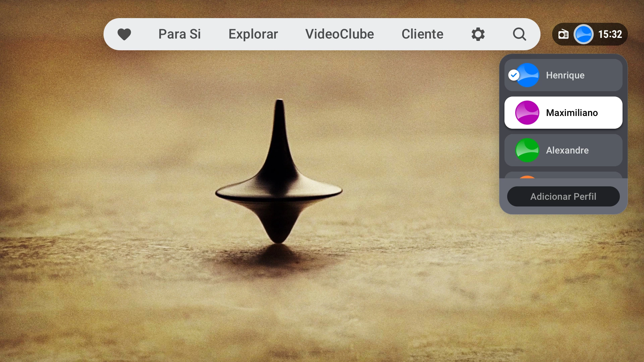644x362 pixels.
Task: Select the Henrique profile name
Action: 565,75
